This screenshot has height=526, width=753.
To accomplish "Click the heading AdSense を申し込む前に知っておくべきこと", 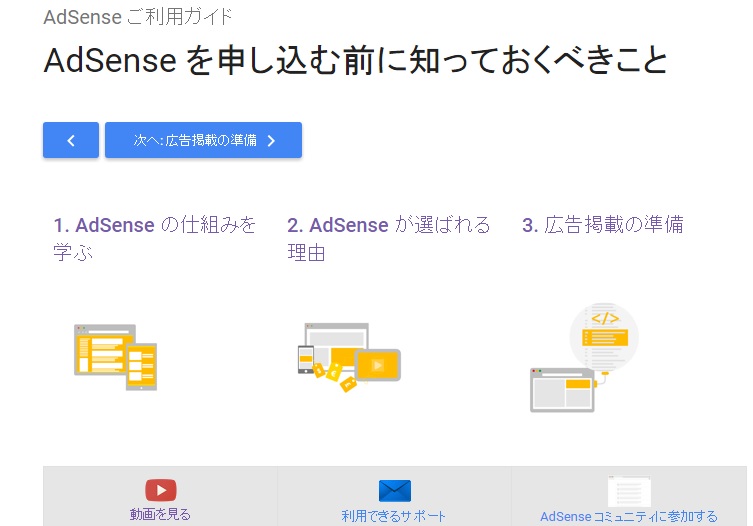I will pos(355,61).
